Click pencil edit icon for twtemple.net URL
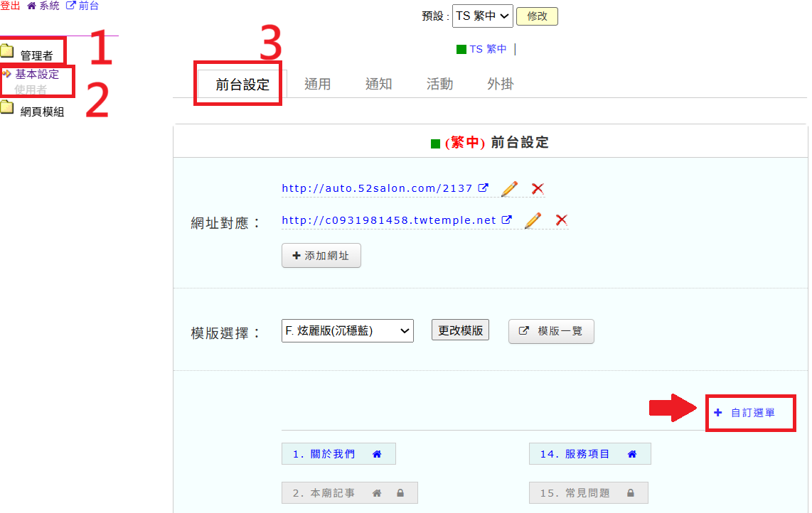 tap(532, 221)
